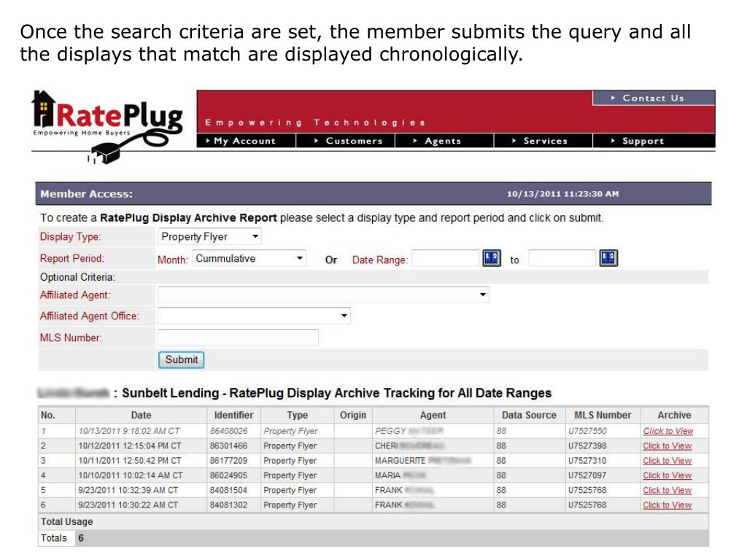Select agent PEGGY cell
This screenshot has height=560, width=747.
click(x=433, y=431)
